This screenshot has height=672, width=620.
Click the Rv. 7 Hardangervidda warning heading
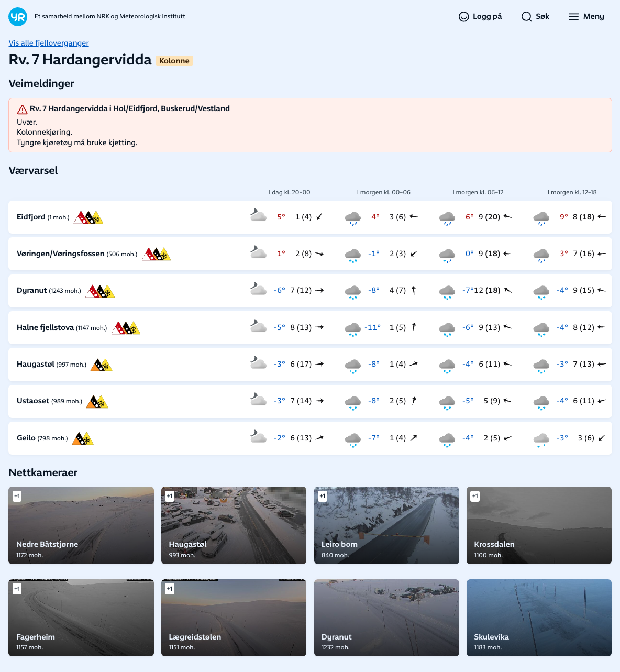coord(130,108)
